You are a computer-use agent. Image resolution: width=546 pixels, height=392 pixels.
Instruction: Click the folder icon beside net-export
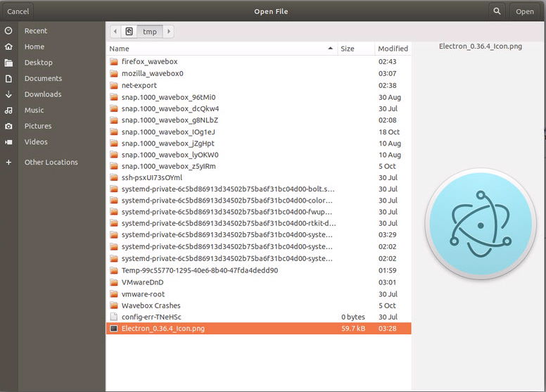114,85
